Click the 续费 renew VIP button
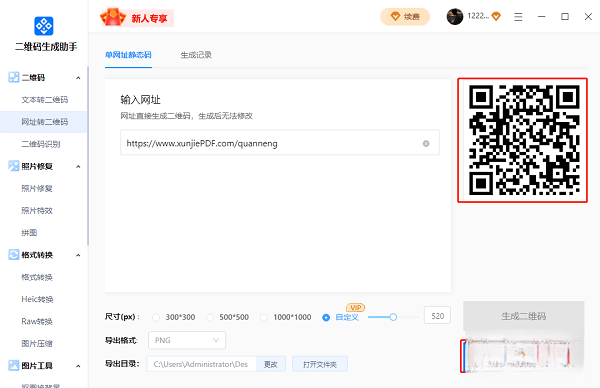The height and width of the screenshot is (388, 600). point(405,17)
